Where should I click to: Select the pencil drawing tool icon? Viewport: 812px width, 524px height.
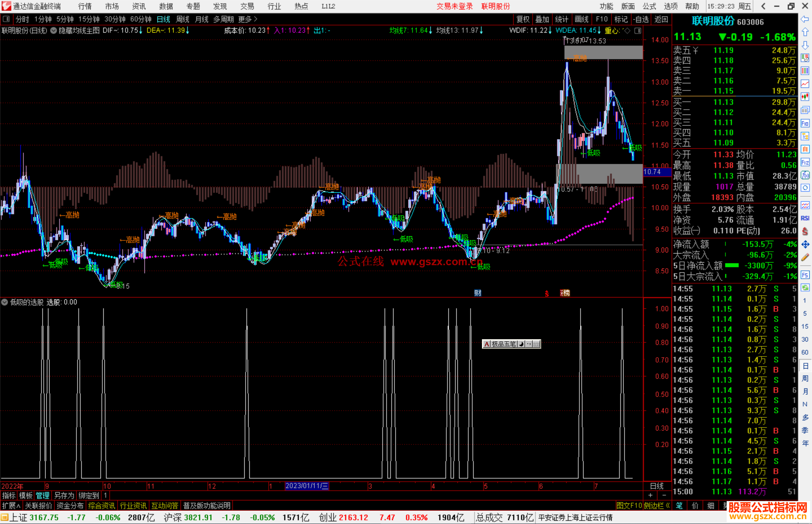tap(805, 257)
